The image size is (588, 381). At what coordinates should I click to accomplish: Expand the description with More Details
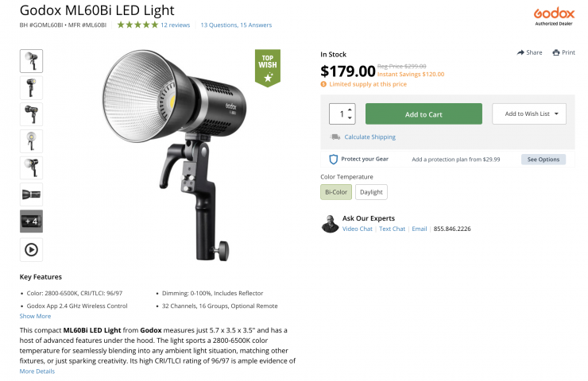37,371
